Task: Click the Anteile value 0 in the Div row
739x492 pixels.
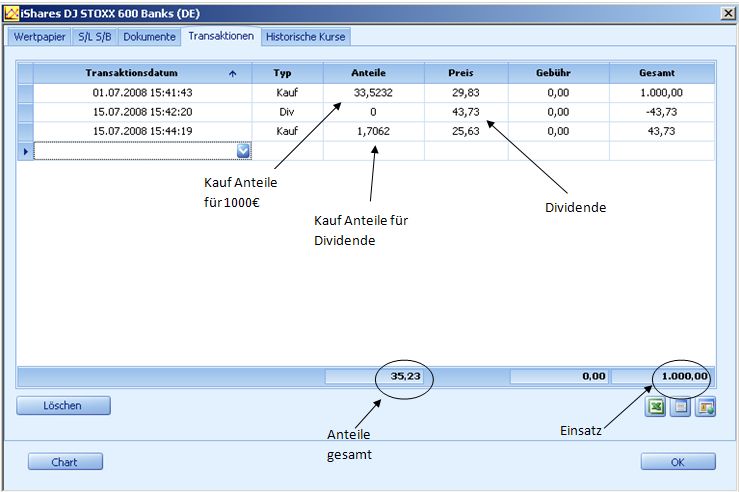Action: point(374,112)
